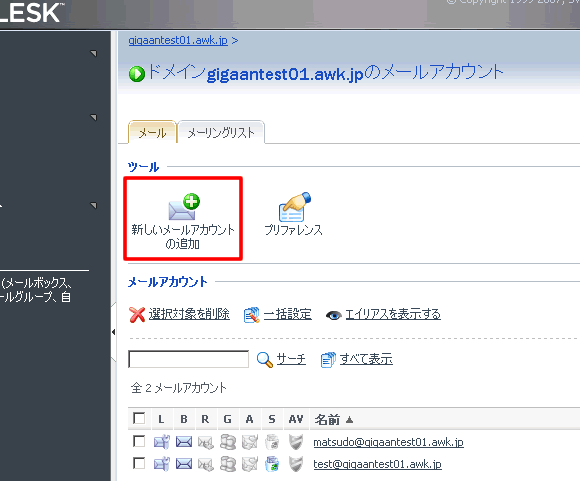Click the add new mail account envelope icon

[184, 206]
